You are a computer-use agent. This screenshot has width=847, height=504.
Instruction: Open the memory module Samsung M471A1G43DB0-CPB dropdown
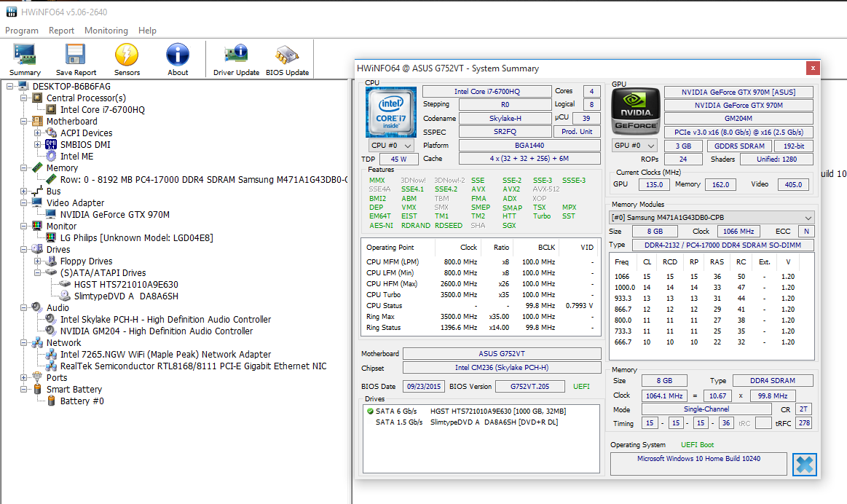712,218
